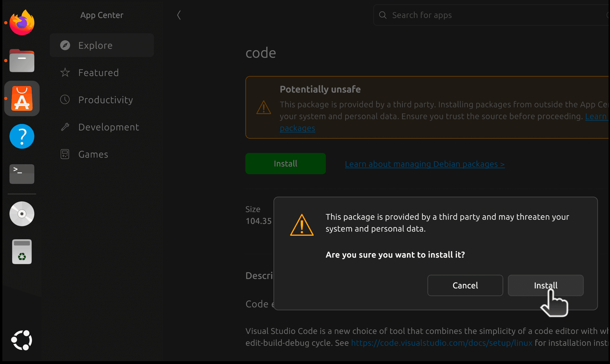Click the Games console icon

(65, 154)
